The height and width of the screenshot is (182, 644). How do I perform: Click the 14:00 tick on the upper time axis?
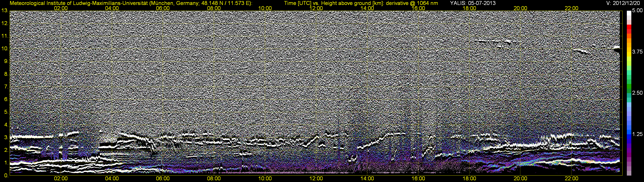click(x=367, y=8)
